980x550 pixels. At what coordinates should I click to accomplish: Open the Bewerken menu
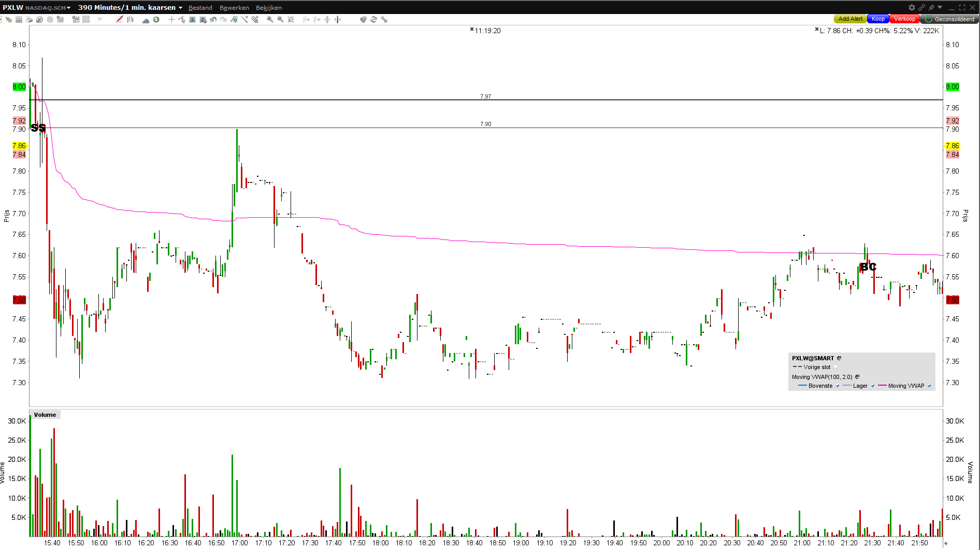(234, 8)
